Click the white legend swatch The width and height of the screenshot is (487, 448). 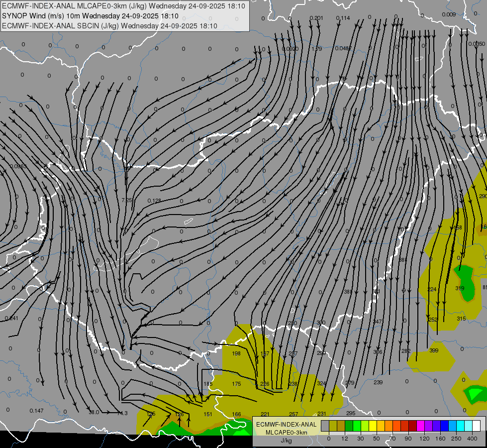click(477, 426)
